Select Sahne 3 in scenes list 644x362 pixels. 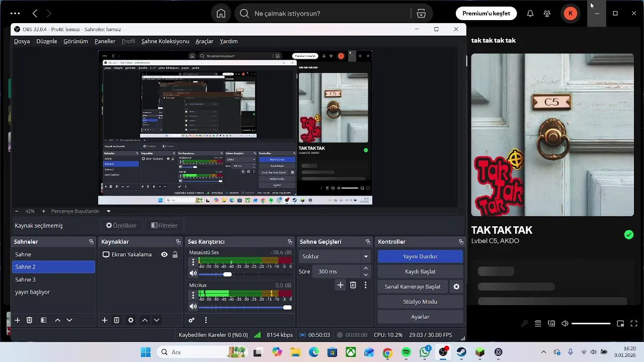[x=53, y=280]
